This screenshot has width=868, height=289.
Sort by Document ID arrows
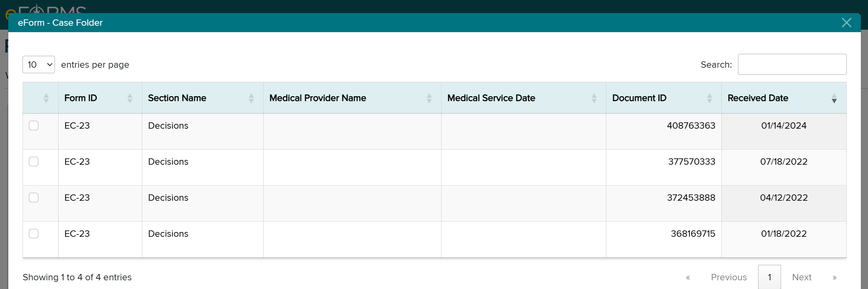click(x=709, y=98)
